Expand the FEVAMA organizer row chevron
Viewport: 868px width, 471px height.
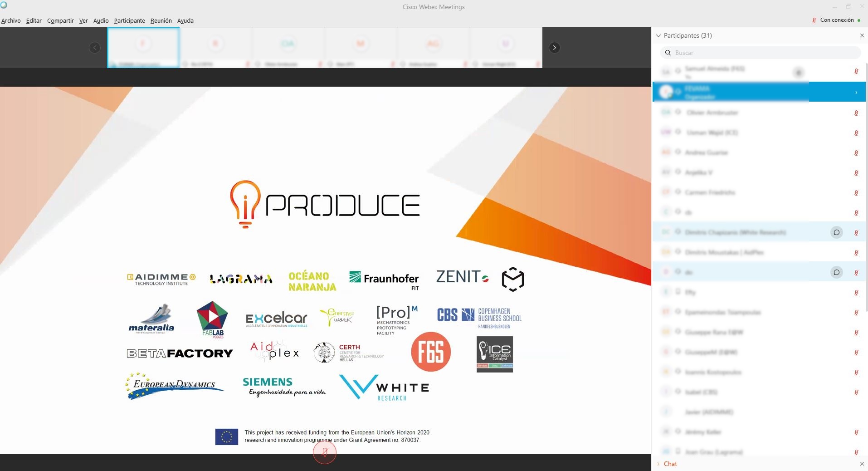point(856,92)
